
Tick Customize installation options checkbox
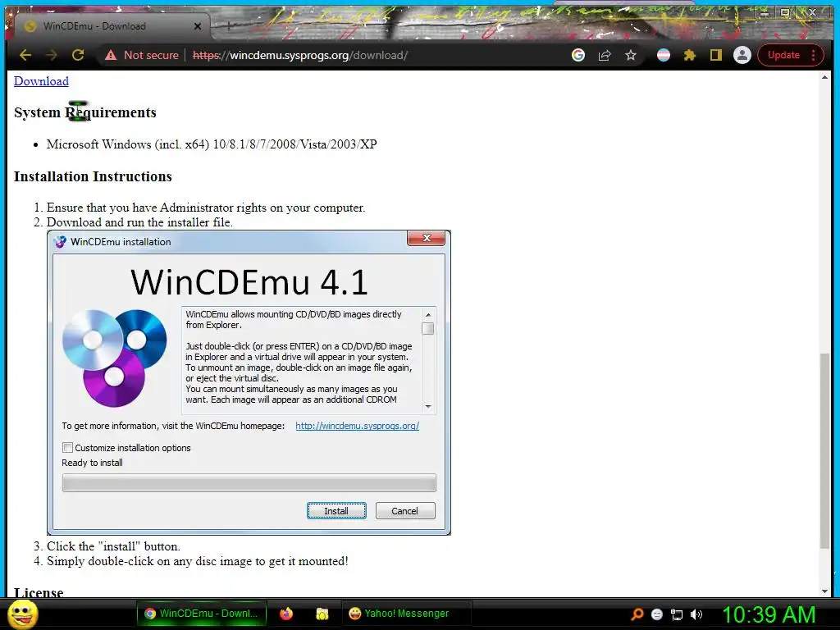67,448
